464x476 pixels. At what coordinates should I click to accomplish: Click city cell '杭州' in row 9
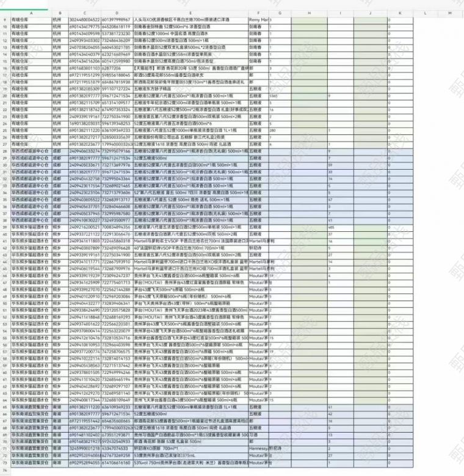click(x=60, y=20)
